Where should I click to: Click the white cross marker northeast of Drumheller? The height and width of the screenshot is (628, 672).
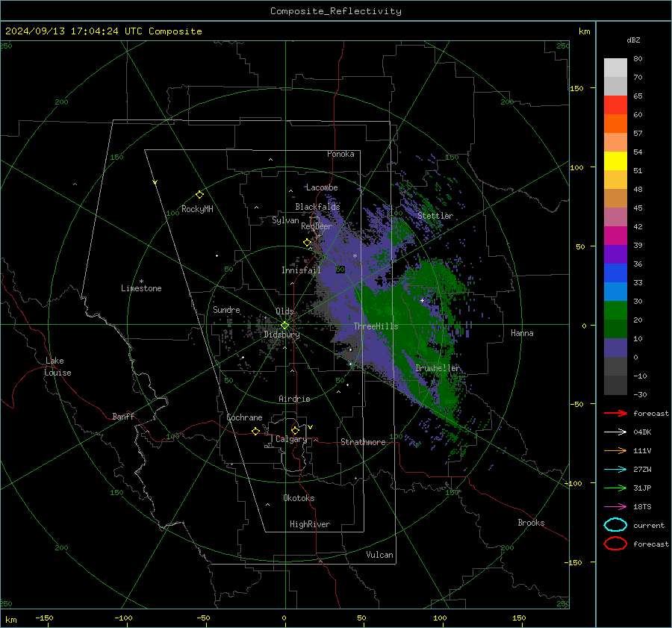click(422, 300)
